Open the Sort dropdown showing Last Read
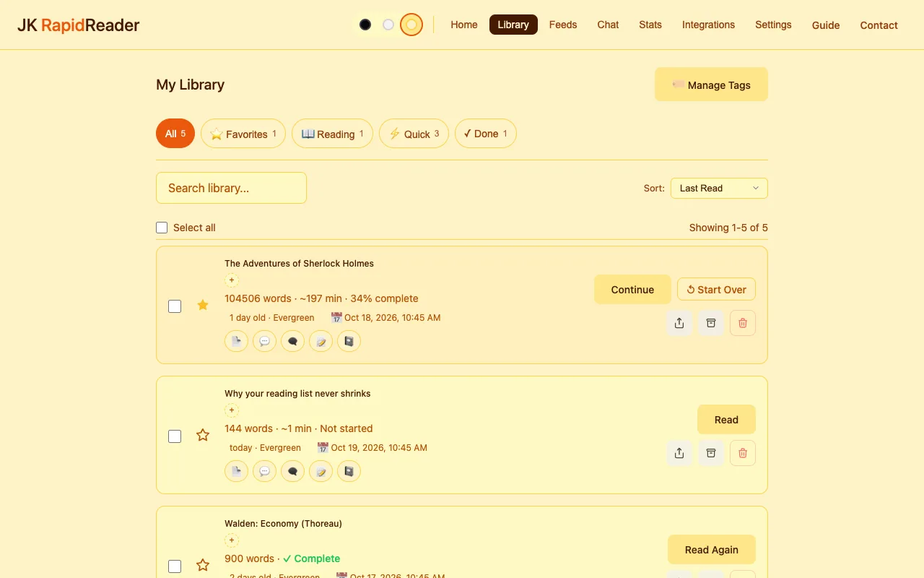 719,188
